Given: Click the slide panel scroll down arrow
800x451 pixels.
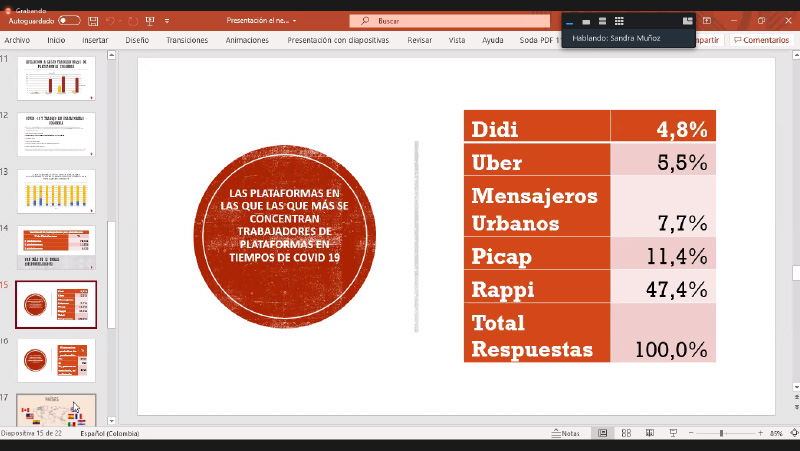Looking at the screenshot, I should coord(112,421).
